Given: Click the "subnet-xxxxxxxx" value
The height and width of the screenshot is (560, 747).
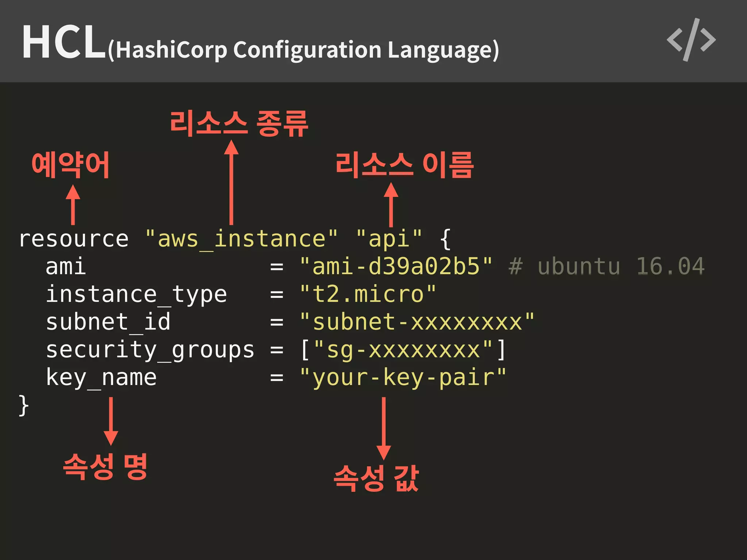Looking at the screenshot, I should pyautogui.click(x=417, y=322).
